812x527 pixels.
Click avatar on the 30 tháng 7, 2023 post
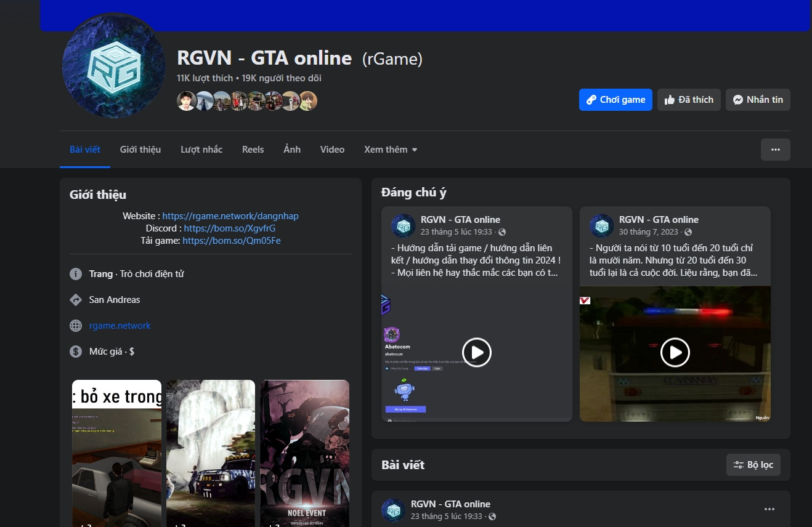click(x=602, y=226)
